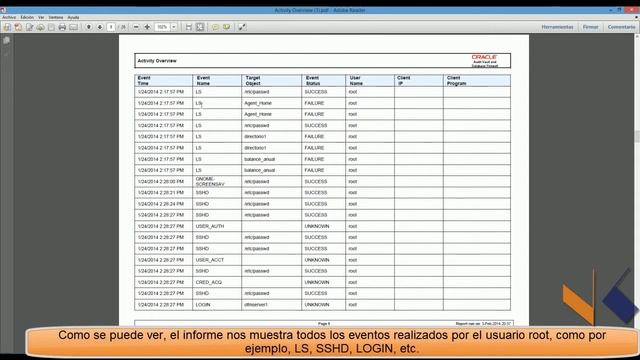Click the Page 5 footer label
Screen dimensions: 640x360
click(324, 323)
